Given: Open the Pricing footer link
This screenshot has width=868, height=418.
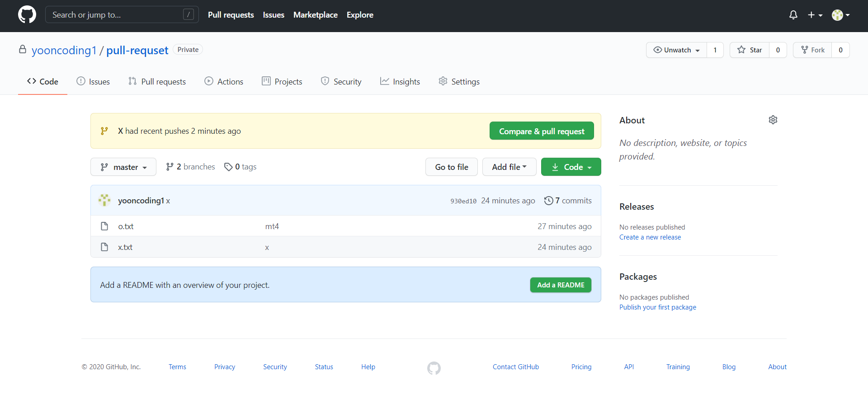Looking at the screenshot, I should (x=581, y=367).
